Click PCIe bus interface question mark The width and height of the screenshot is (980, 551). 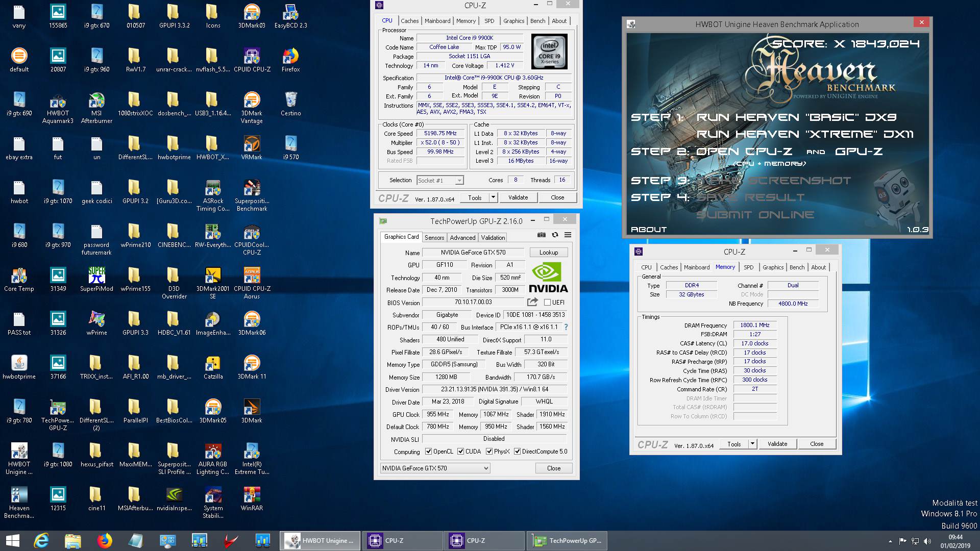pos(566,327)
